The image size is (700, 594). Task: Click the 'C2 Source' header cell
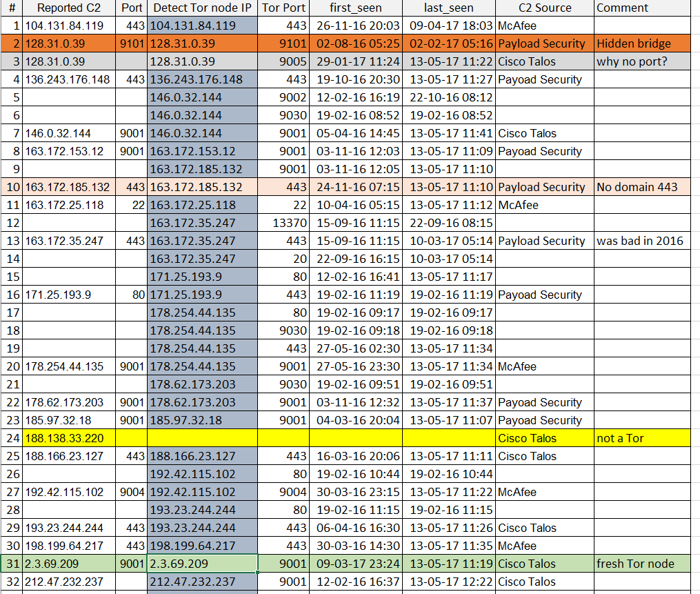tap(544, 8)
